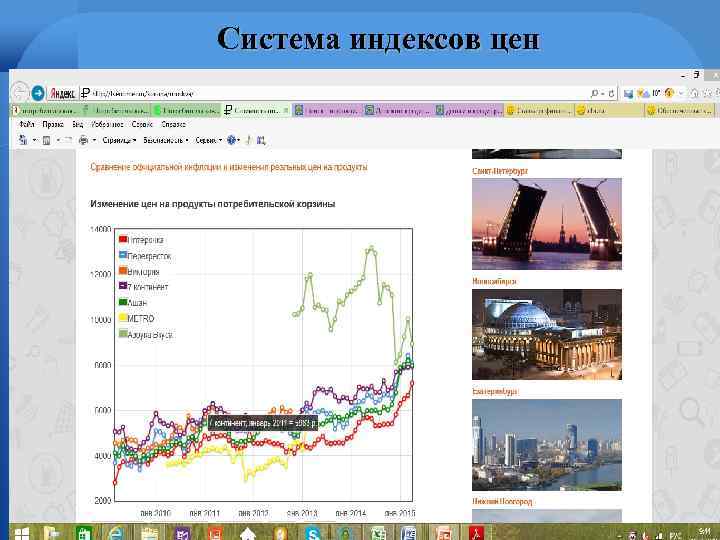
Task: Open the Novosibirsk theatre photo
Action: [547, 334]
